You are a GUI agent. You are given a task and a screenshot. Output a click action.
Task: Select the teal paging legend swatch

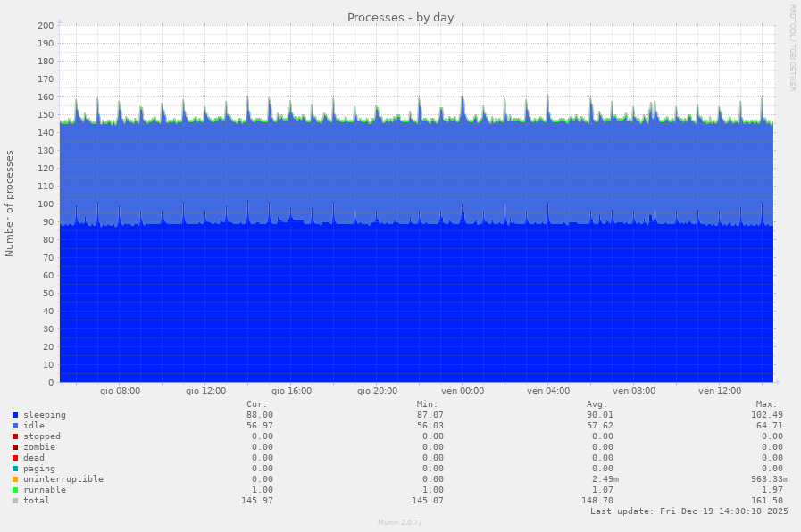coord(15,469)
